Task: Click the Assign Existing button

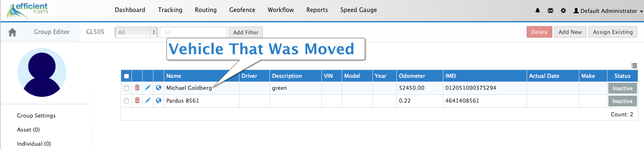Action: click(613, 32)
